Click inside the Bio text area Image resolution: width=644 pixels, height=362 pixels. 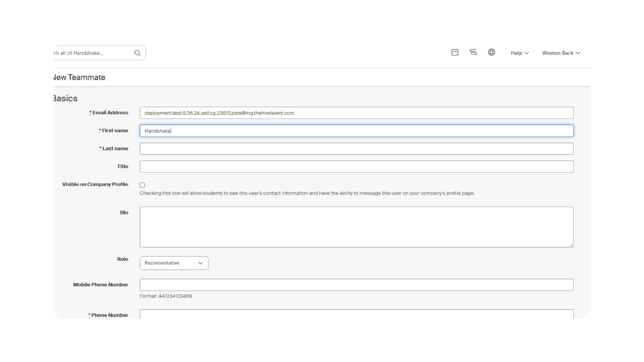356,227
